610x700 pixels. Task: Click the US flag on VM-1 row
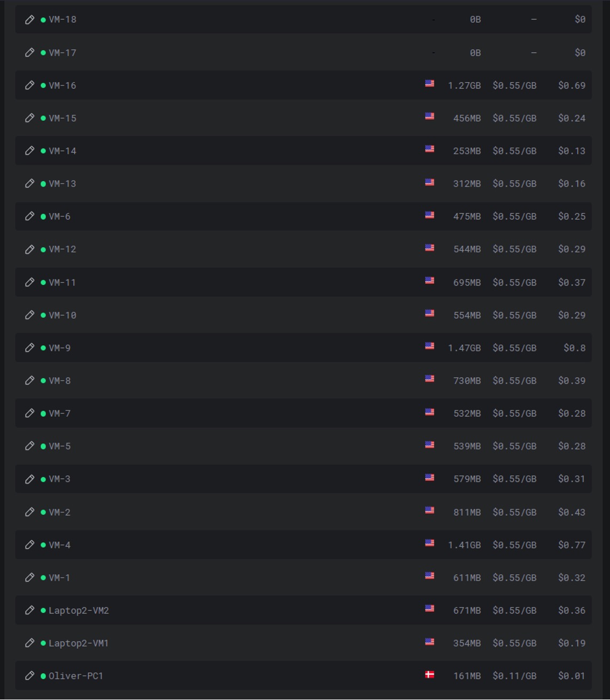pos(429,576)
